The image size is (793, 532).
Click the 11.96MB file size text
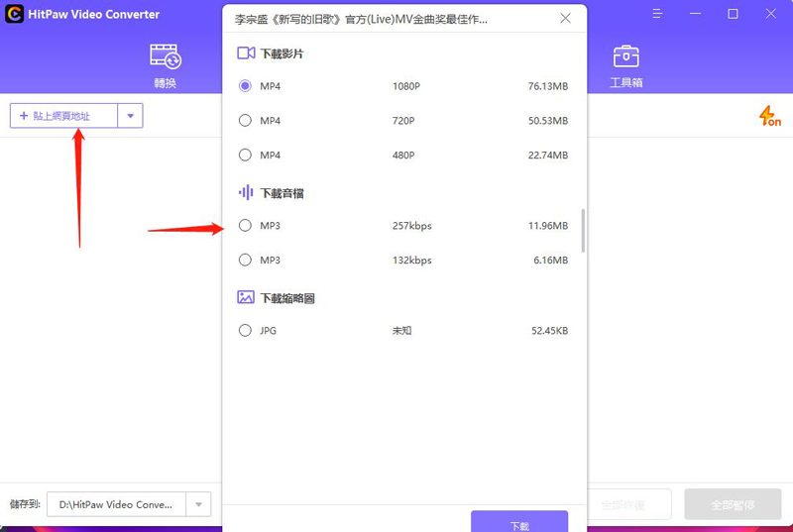coord(548,226)
